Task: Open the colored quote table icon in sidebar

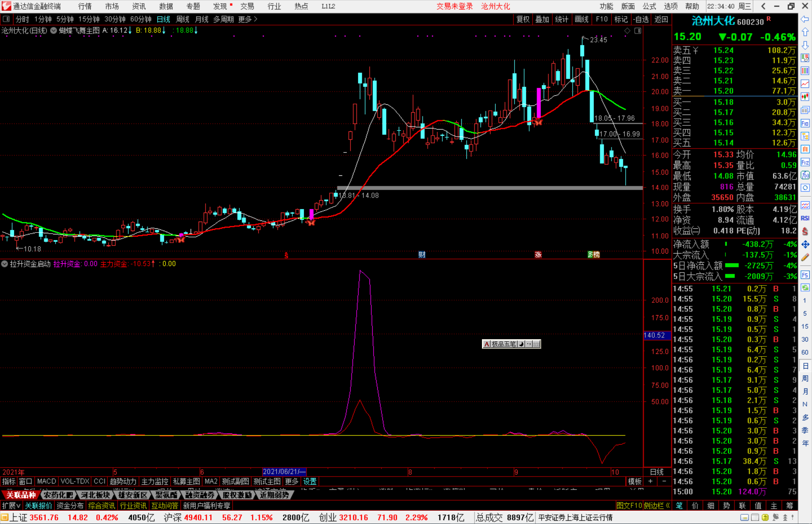Action: 805,71
